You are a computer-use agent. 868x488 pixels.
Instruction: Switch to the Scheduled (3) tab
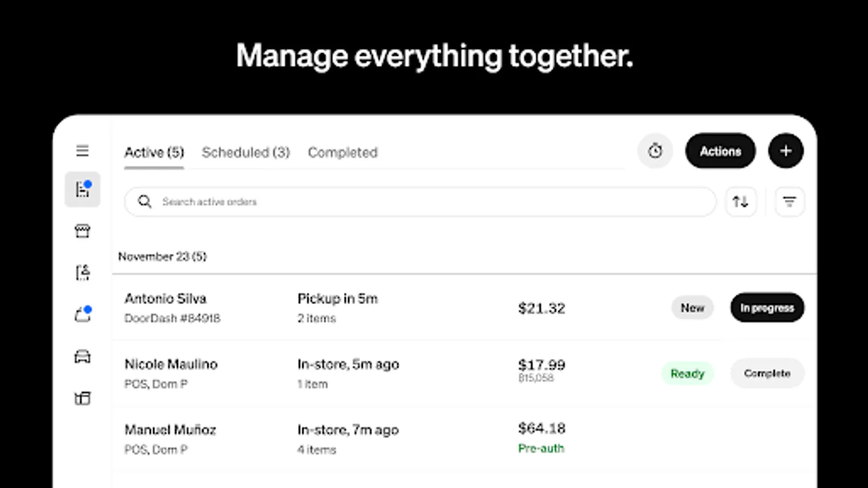[x=245, y=152]
